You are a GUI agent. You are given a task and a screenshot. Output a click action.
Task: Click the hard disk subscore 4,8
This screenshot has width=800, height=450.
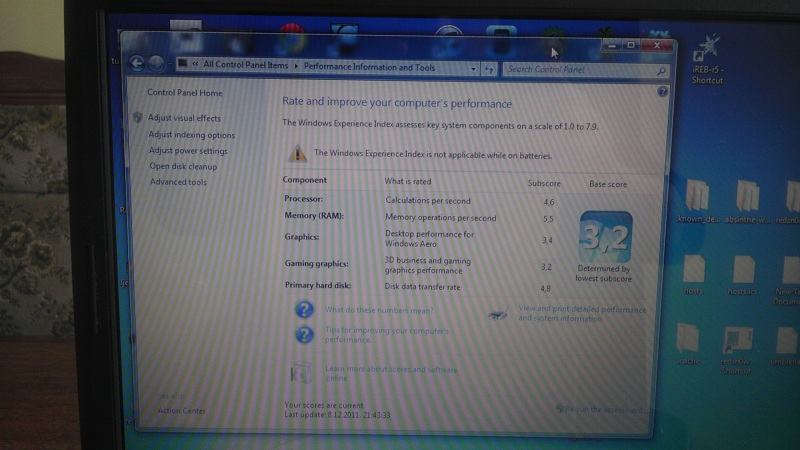click(x=545, y=288)
